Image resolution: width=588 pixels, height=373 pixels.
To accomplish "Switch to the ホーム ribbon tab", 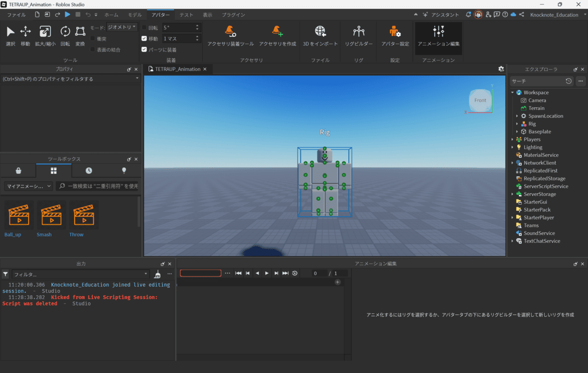I will point(112,15).
